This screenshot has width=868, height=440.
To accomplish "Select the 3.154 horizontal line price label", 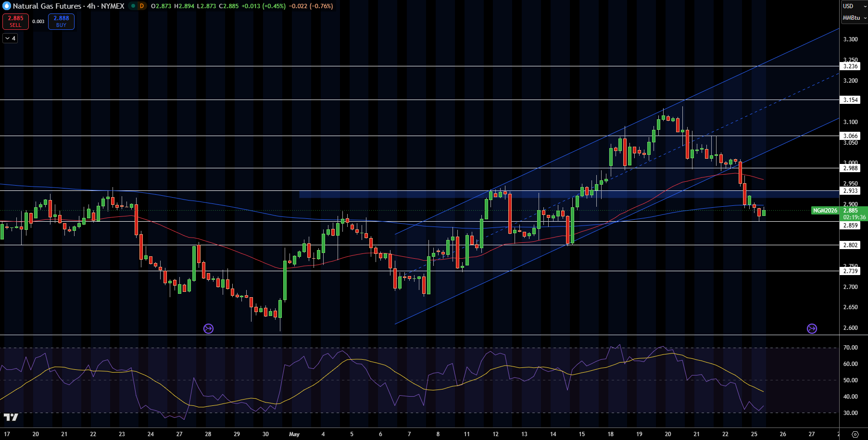I will [x=850, y=100].
